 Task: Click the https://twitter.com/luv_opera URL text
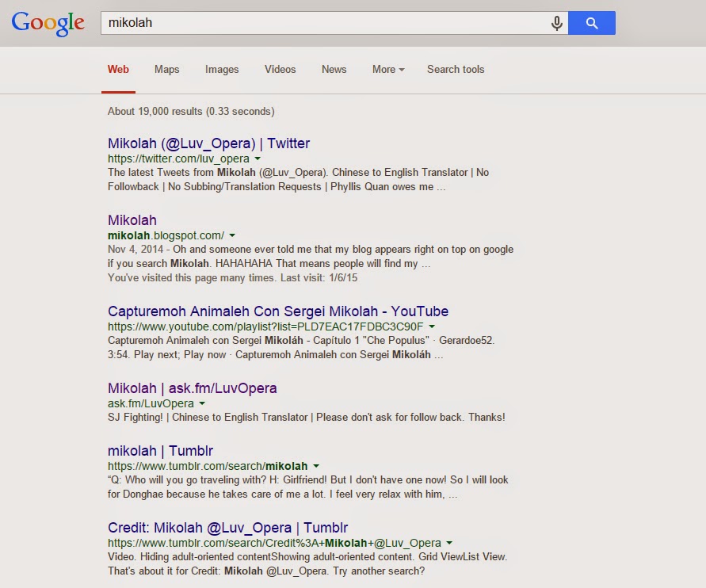[x=178, y=158]
